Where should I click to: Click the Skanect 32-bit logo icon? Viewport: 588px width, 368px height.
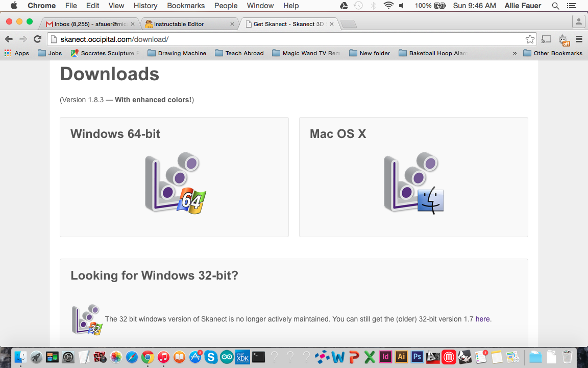click(87, 319)
